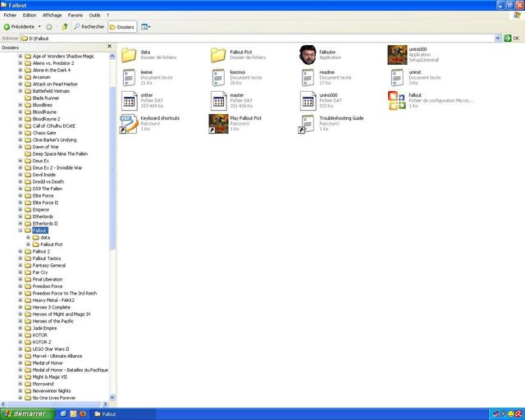Image resolution: width=525 pixels, height=420 pixels.
Task: Select Heroes 3 Complete in tree
Action: 51,307
